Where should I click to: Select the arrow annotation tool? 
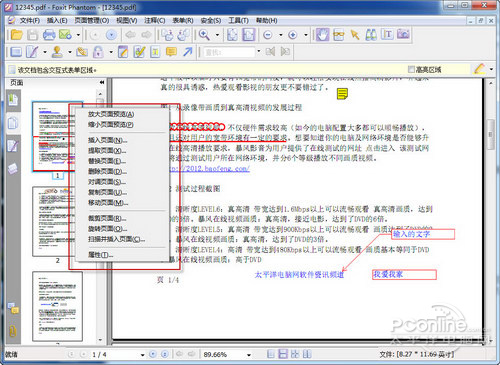coord(188,52)
